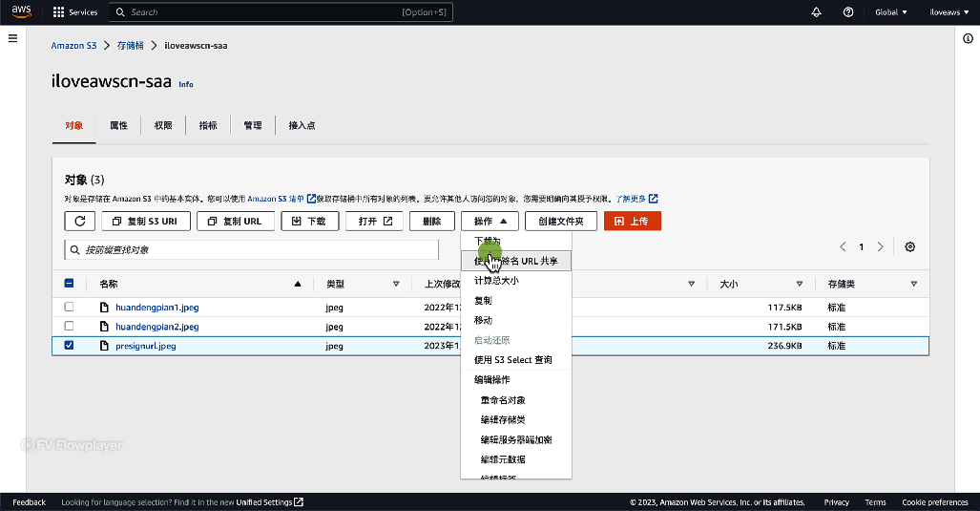The image size is (980, 511).
Task: Switch to the 指标 tab
Action: click(208, 126)
